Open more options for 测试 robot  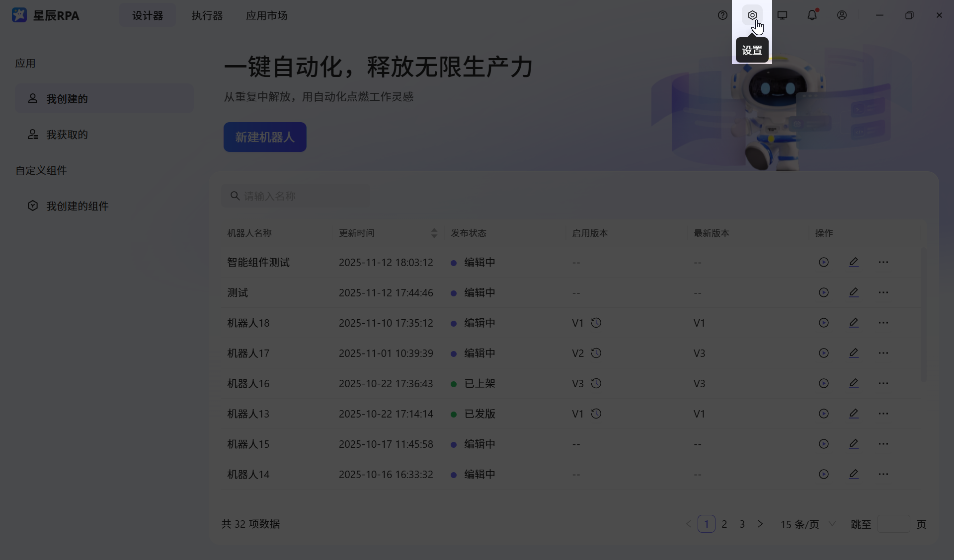pos(883,292)
